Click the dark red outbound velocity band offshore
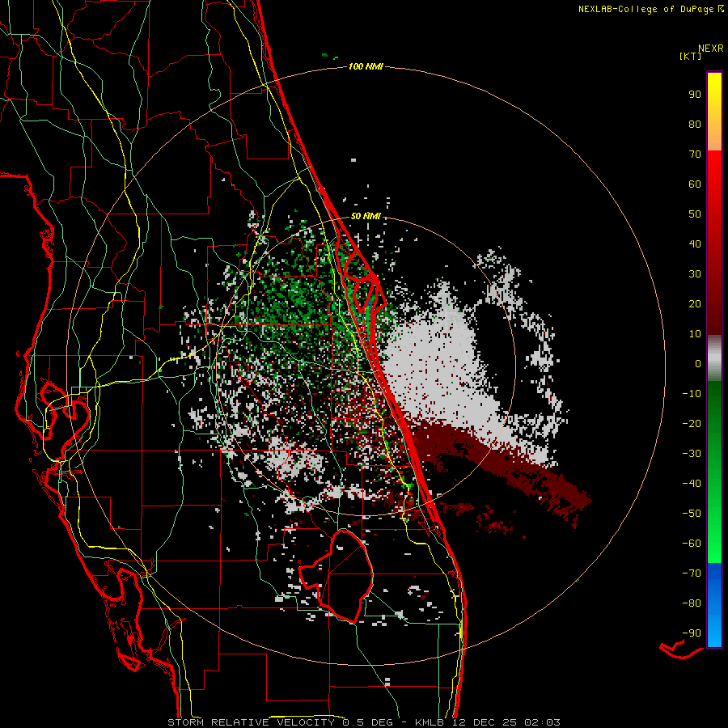Image resolution: width=728 pixels, height=728 pixels. (x=502, y=464)
